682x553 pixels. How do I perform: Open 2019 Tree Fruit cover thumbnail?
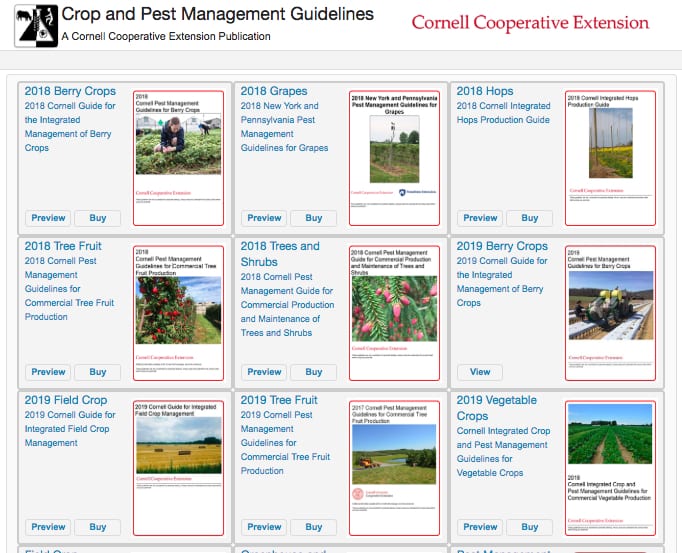(394, 468)
